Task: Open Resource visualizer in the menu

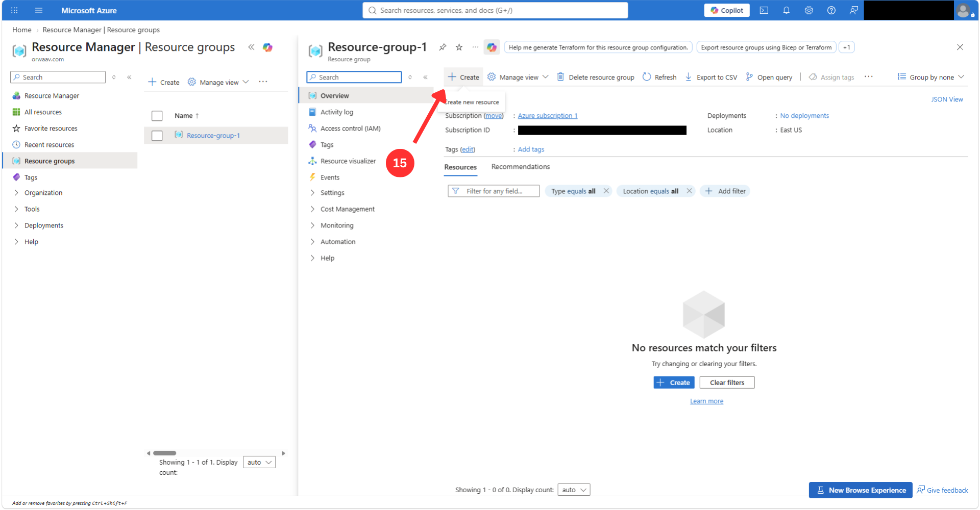Action: 348,161
